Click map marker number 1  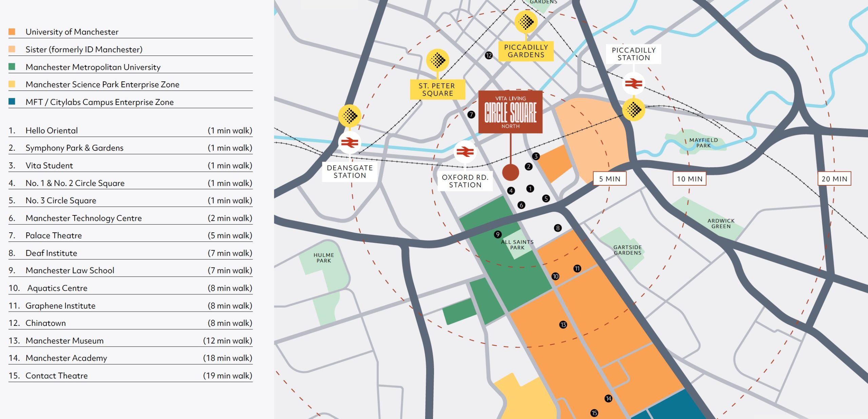pyautogui.click(x=530, y=189)
